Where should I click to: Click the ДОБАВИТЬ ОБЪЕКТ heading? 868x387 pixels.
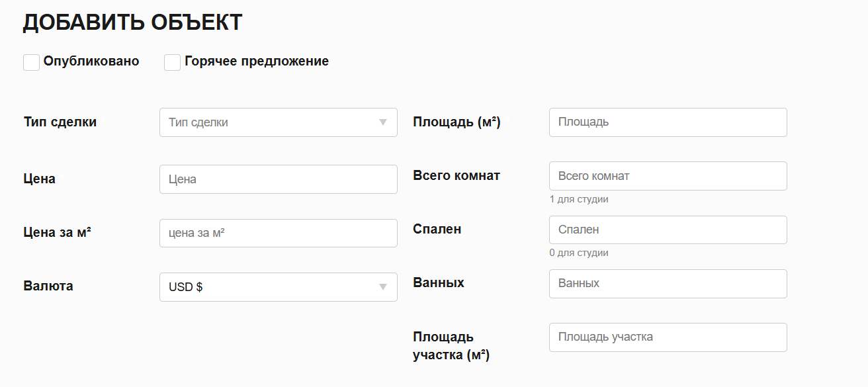click(x=133, y=22)
